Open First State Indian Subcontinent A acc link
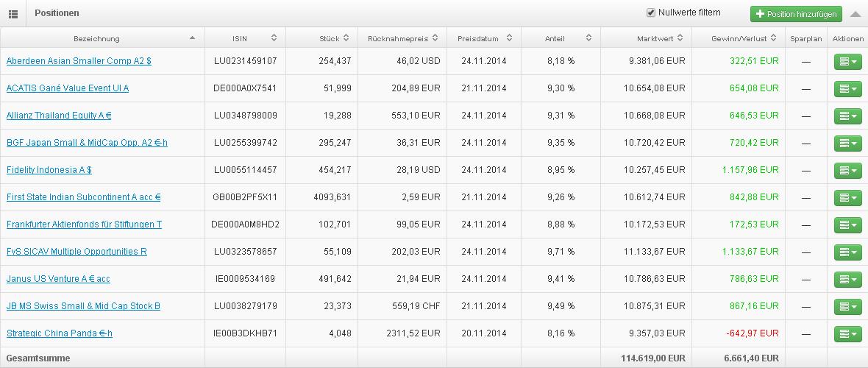The width and height of the screenshot is (868, 368). click(x=84, y=197)
